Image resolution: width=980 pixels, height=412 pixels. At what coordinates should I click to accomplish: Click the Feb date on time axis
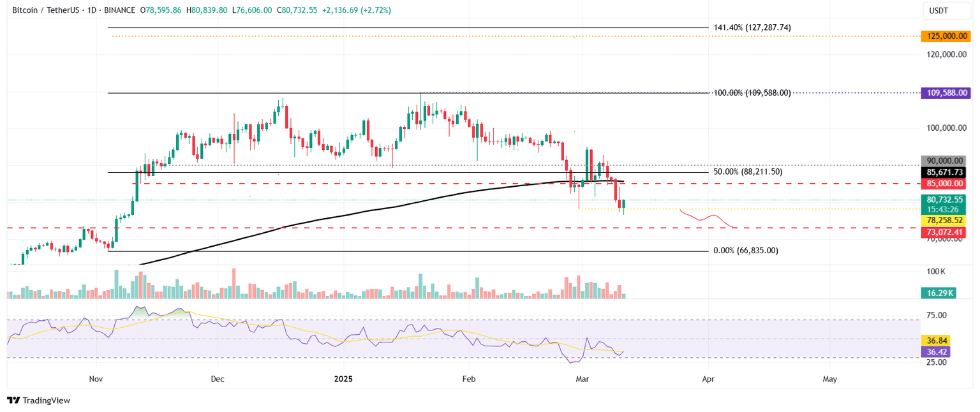(x=469, y=379)
